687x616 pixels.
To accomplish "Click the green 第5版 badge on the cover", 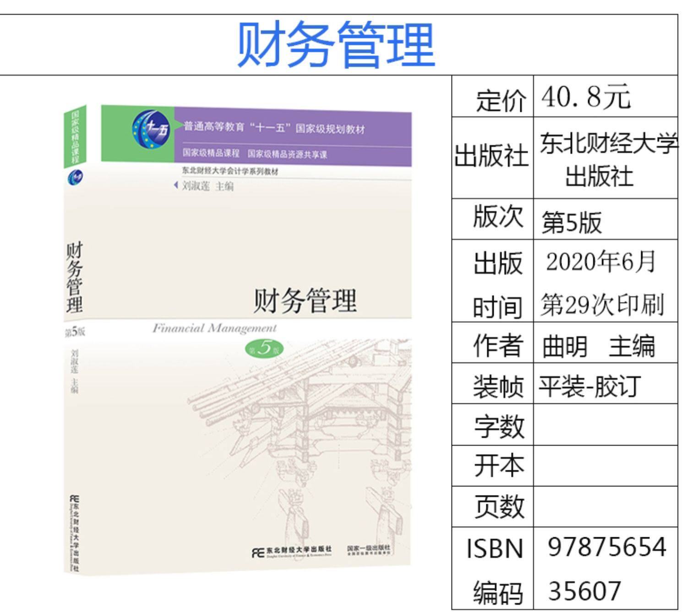I will [264, 349].
